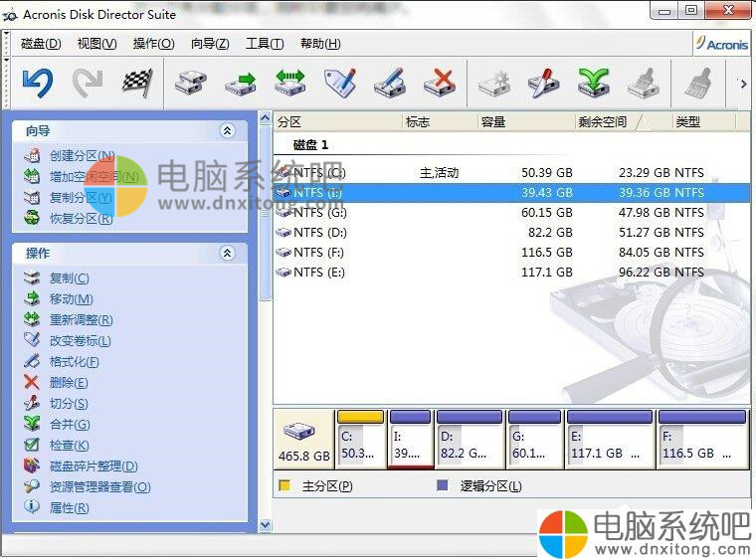The height and width of the screenshot is (559, 756).
Task: Click the 磁盘碎片整理 cube icon
Action: click(32, 466)
